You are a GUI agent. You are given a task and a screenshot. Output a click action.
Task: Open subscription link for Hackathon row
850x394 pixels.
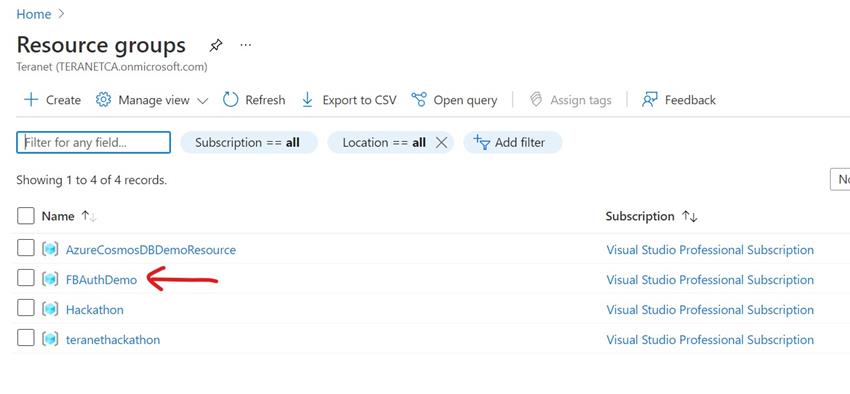[710, 309]
